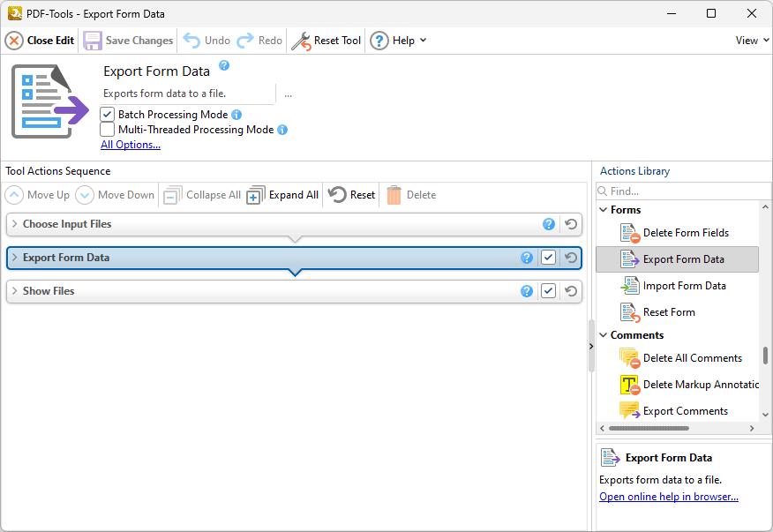Disable the Show Files step checkbox
Screen dimensions: 773x532
[548, 291]
